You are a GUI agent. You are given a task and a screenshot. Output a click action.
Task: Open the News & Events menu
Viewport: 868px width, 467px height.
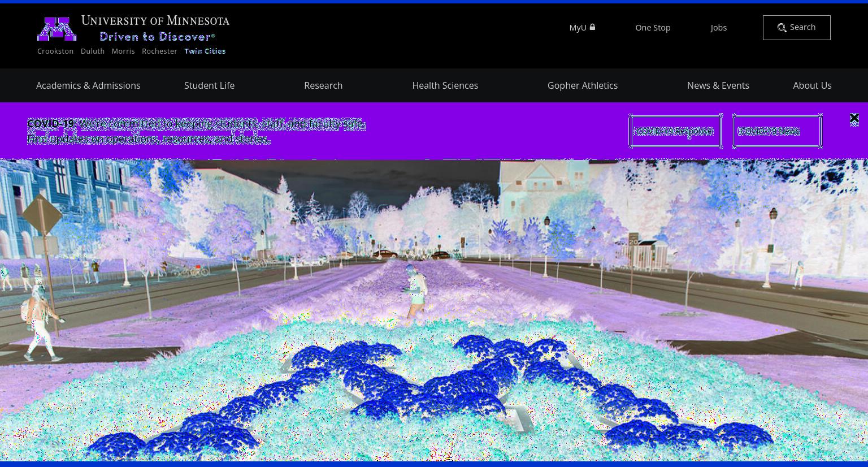[718, 85]
